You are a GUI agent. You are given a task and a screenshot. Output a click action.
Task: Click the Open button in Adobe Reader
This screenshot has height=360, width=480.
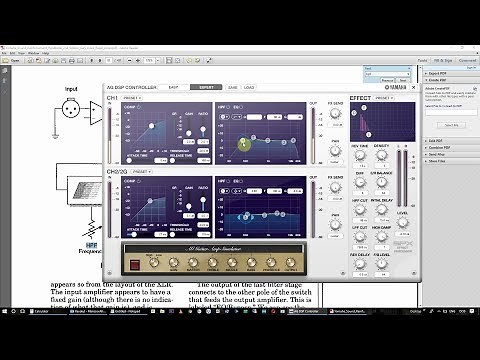pos(12,60)
